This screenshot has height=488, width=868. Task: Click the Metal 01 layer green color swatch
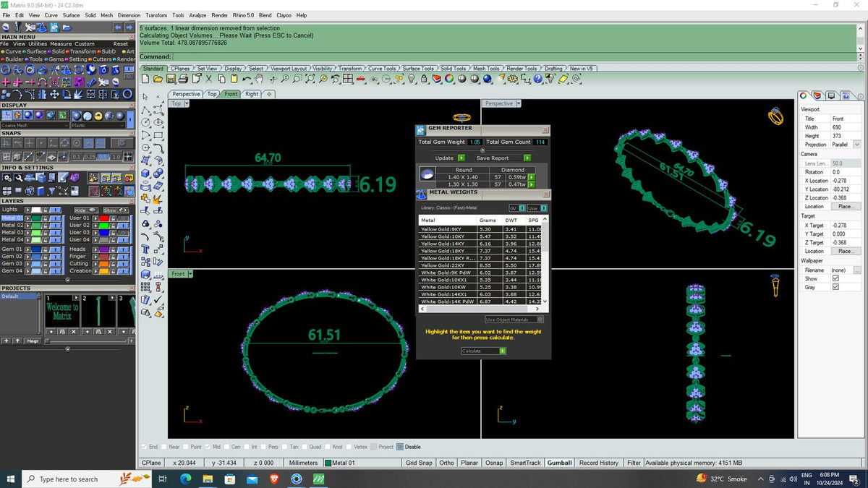click(x=36, y=218)
